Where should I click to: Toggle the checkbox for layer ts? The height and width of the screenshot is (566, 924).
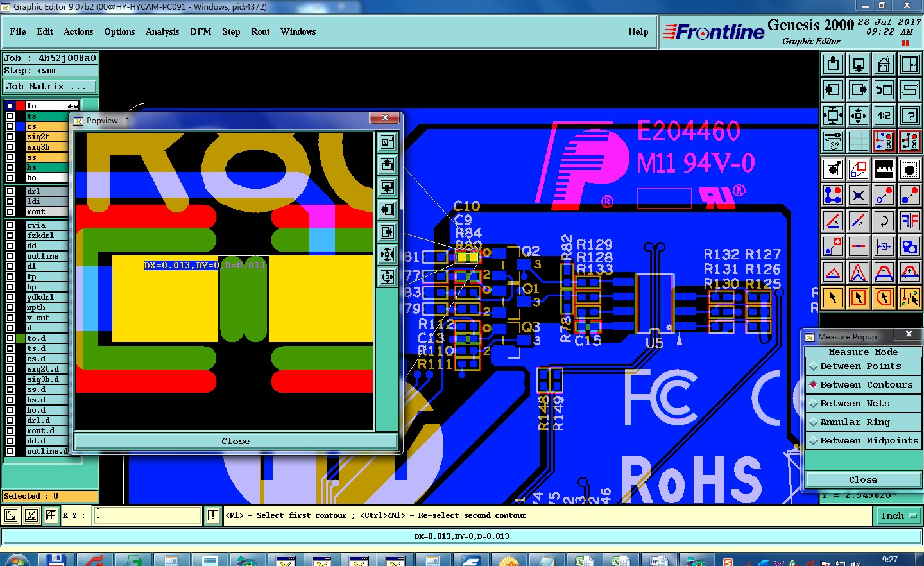[10, 116]
